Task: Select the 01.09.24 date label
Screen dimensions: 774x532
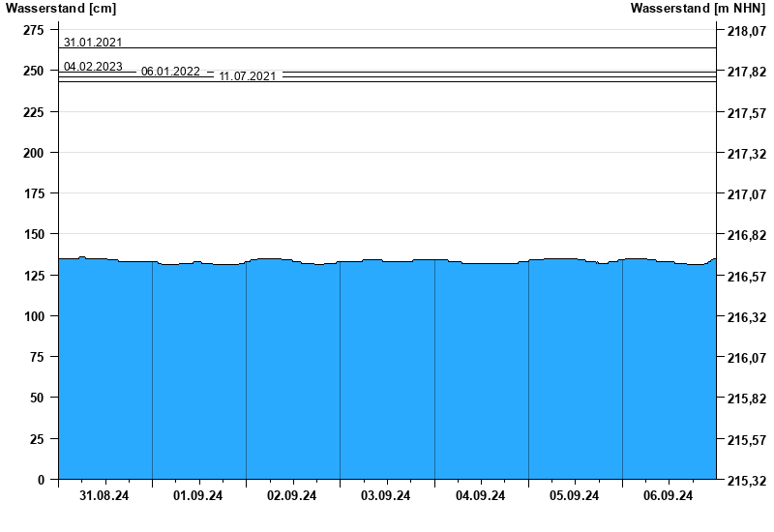Action: pyautogui.click(x=198, y=496)
